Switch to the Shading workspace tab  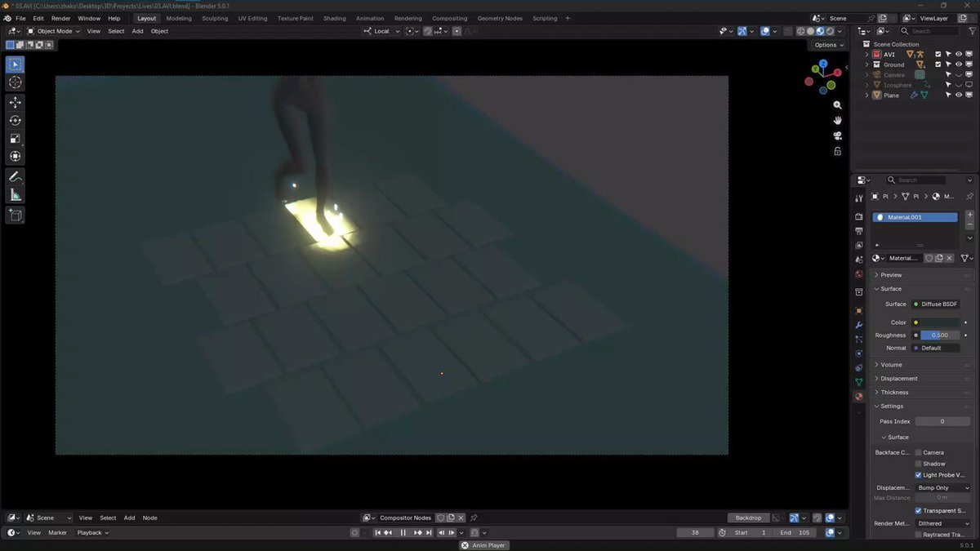point(334,18)
